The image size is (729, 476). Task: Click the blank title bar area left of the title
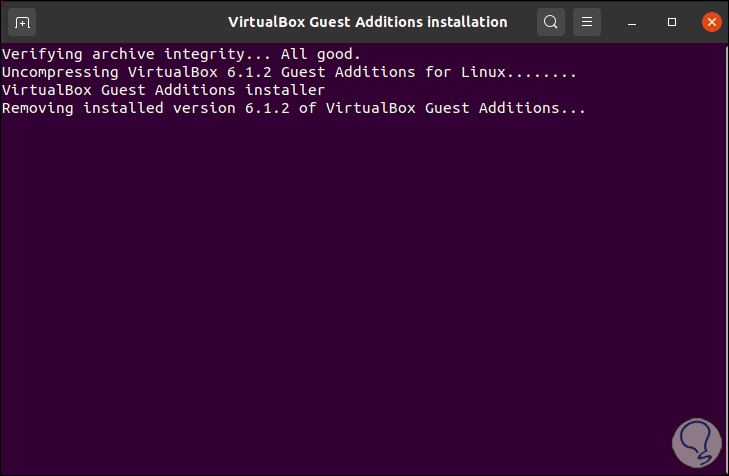[x=130, y=21]
